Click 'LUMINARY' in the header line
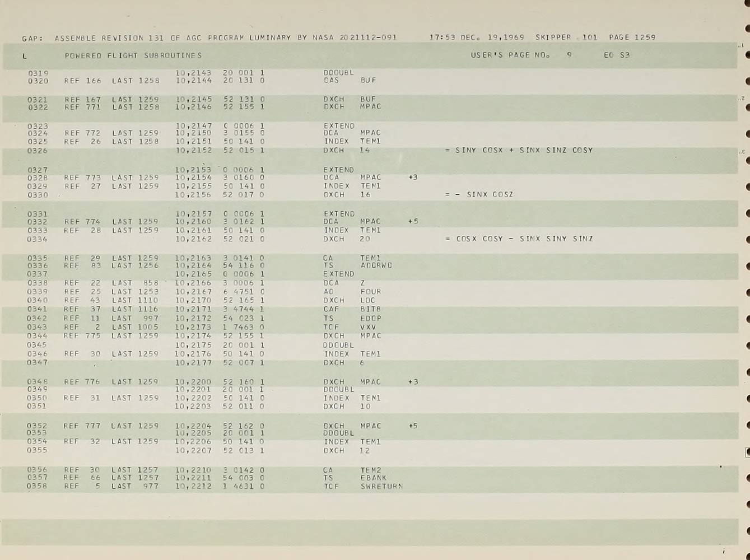The image size is (750, 560). pos(270,38)
